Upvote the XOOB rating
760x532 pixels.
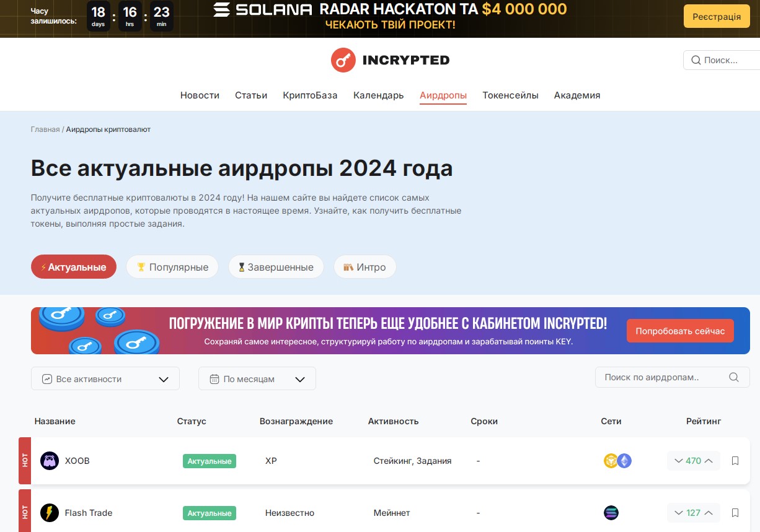[x=709, y=461]
